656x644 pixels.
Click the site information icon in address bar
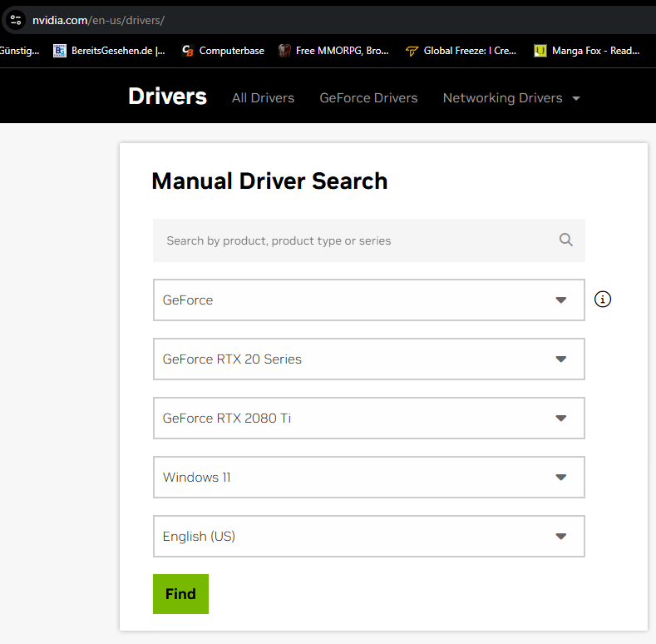pos(16,20)
